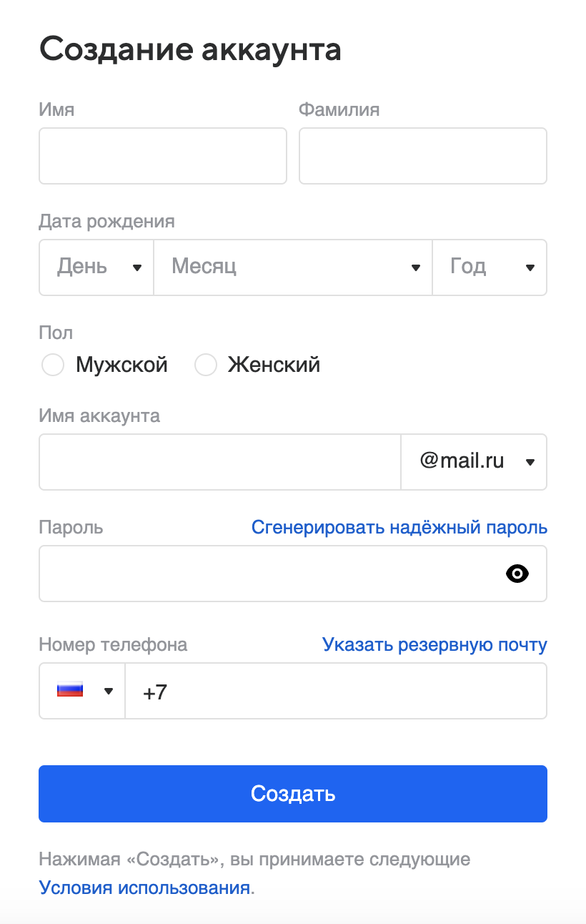Click Сгенерировать надёжный пароль link
This screenshot has height=924, width=586.
(x=399, y=528)
